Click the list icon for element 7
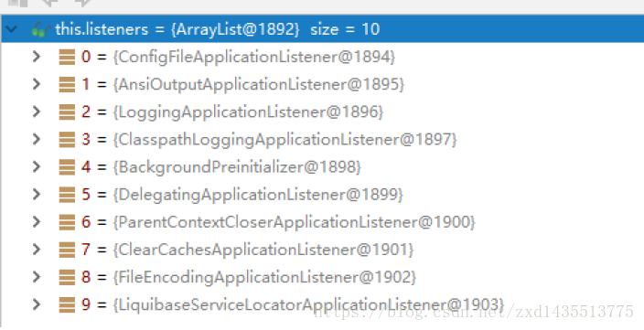Viewport: 644px width, 330px height. [67, 250]
